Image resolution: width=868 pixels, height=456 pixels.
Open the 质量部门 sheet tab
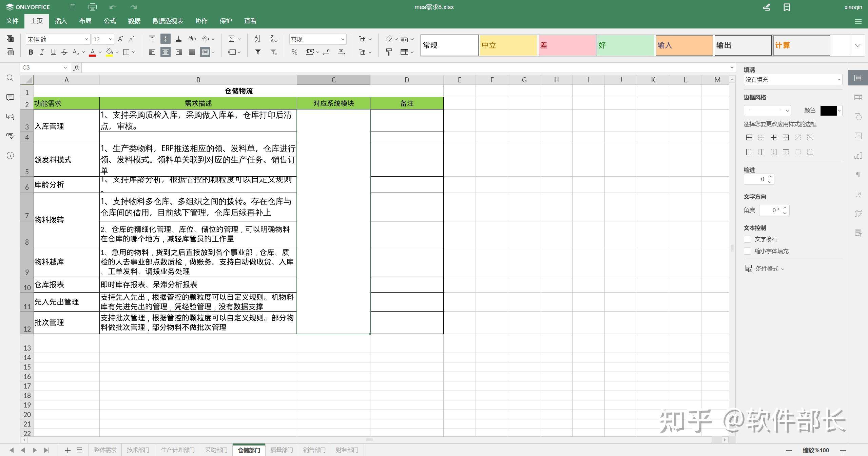[x=281, y=450]
